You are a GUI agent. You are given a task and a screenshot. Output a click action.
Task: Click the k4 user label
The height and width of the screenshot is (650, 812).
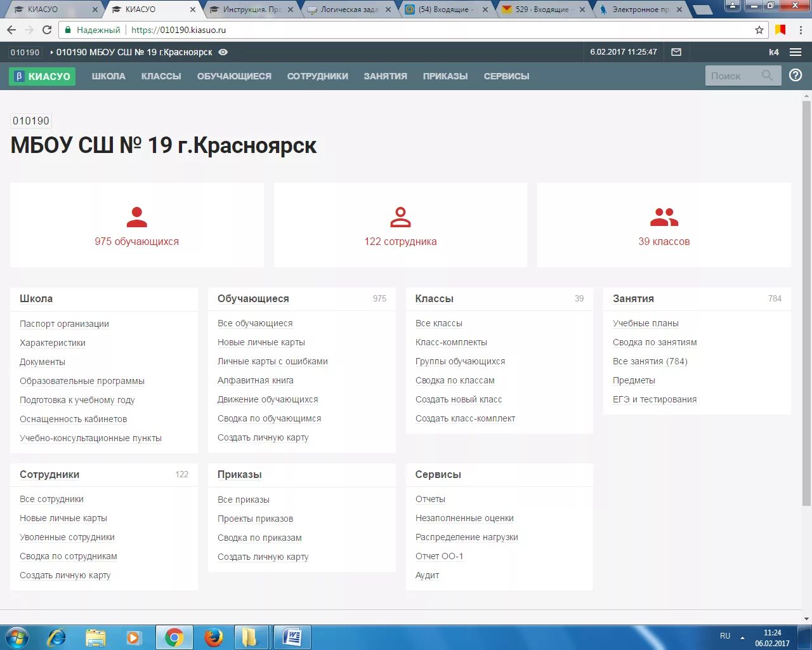point(774,52)
